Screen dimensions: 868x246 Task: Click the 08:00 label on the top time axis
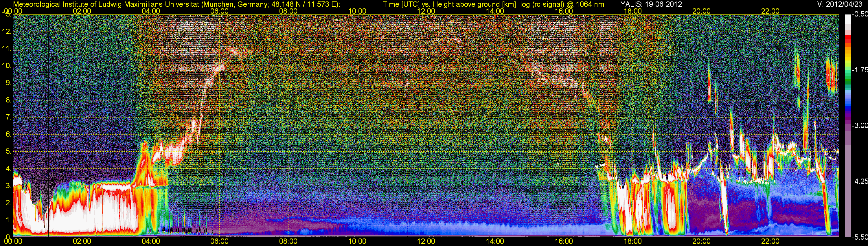click(x=288, y=11)
